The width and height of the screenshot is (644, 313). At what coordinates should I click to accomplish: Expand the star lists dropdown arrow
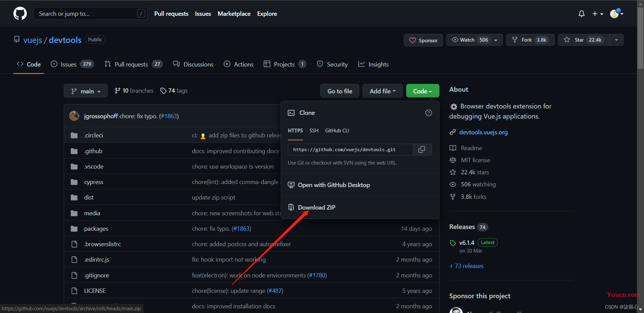tap(616, 40)
